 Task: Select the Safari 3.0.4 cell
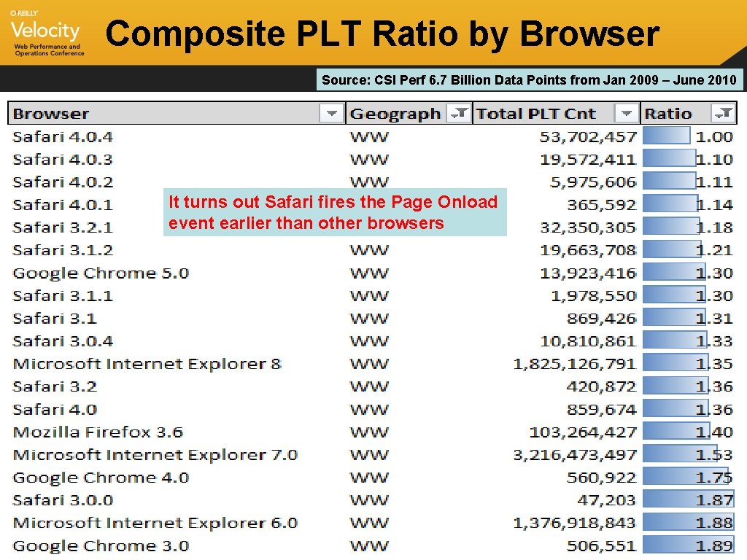pos(63,341)
